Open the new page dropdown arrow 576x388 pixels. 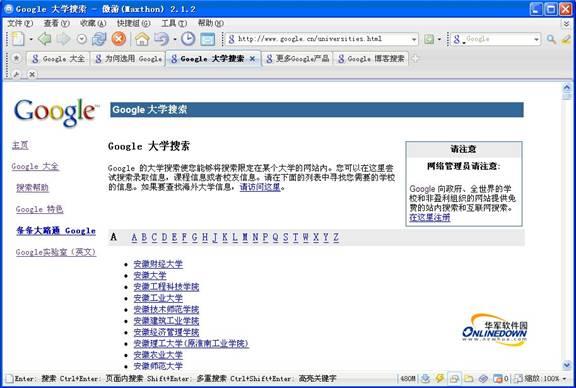pos(31,39)
